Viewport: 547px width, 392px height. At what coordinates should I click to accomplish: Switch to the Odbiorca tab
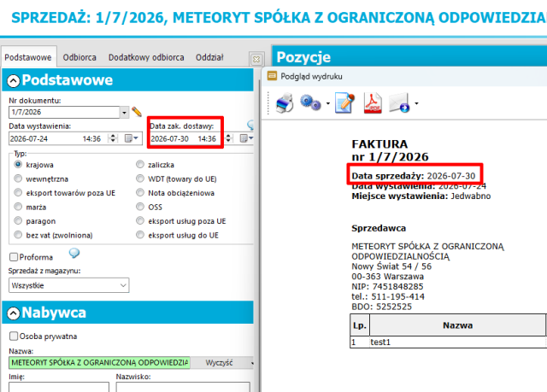[x=79, y=57]
